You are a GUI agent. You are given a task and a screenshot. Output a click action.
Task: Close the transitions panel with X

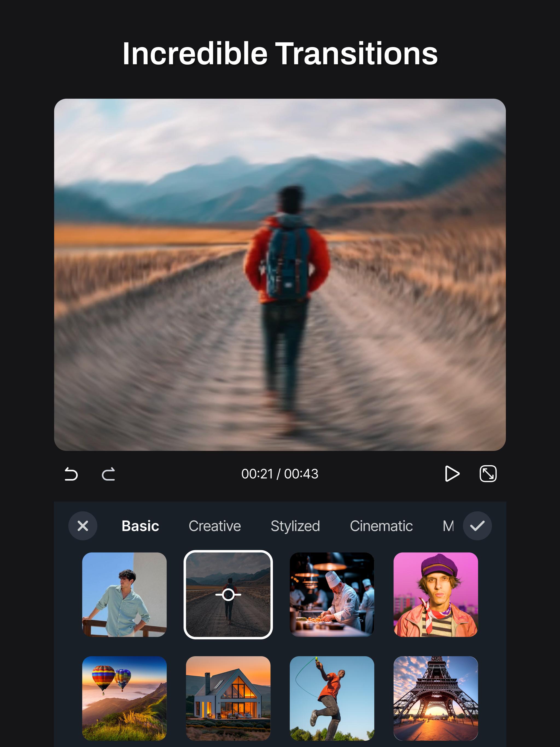click(x=83, y=526)
